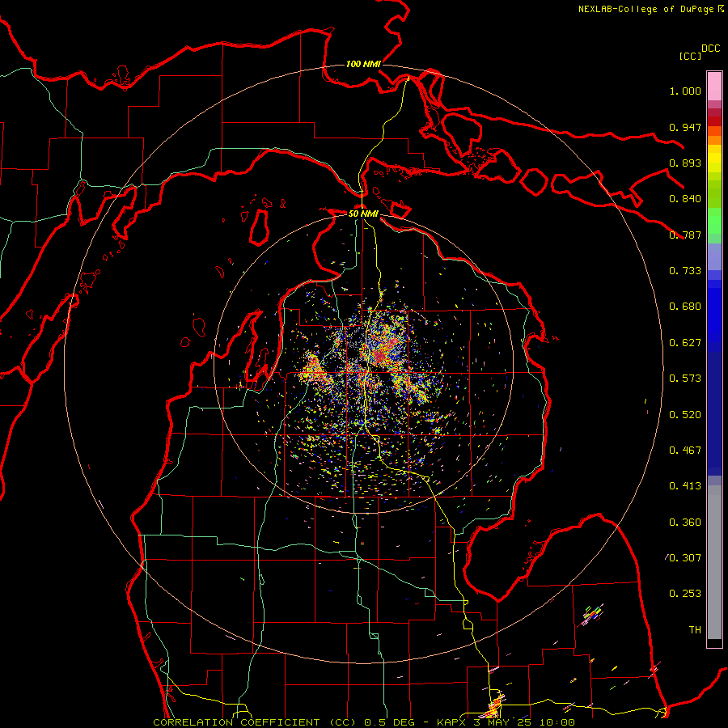728x728 pixels.
Task: Click the 100 NMI range ring label
Action: (x=363, y=64)
